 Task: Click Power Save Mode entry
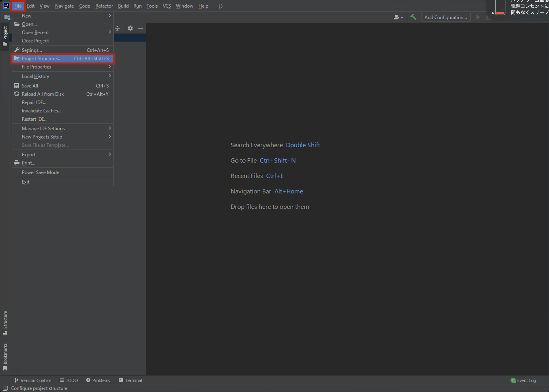pyautogui.click(x=40, y=172)
